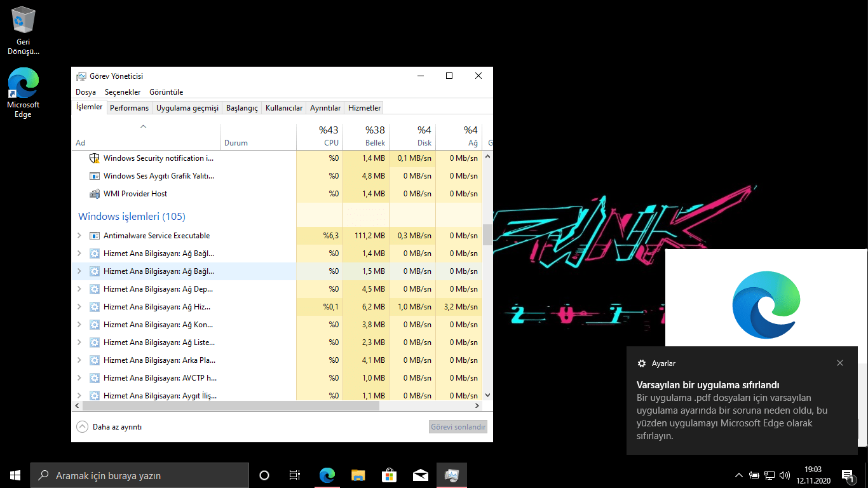The image size is (868, 488).
Task: Select the İşlemler tab
Action: pos(89,107)
